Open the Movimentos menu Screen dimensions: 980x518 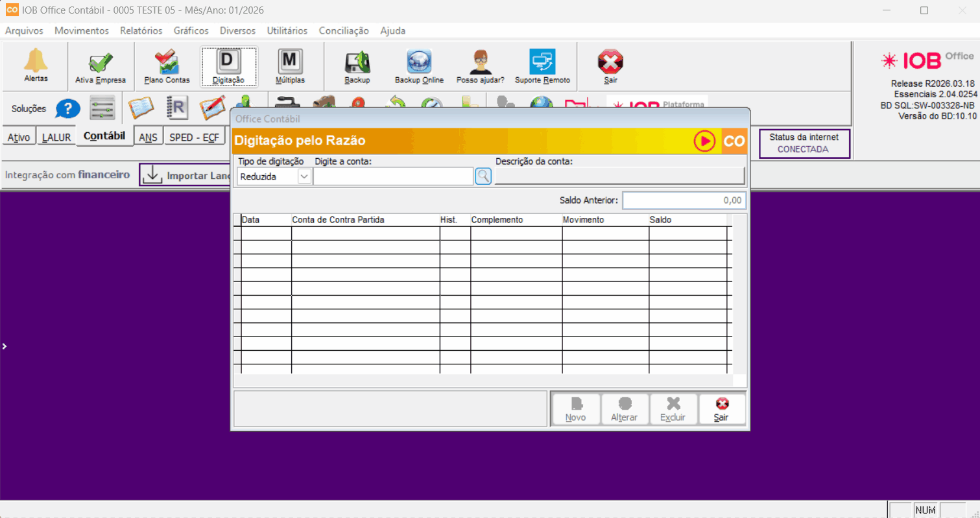click(x=82, y=30)
